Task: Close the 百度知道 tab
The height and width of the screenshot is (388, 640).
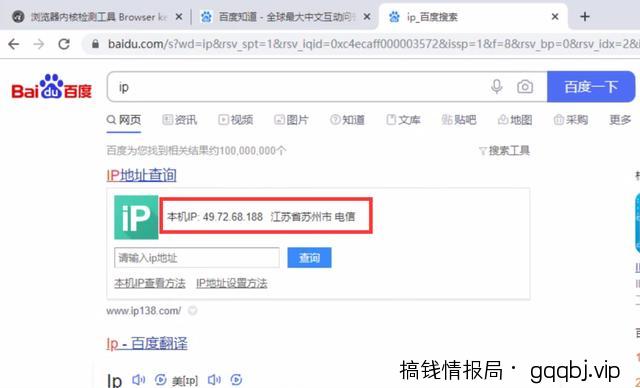Action: pos(367,17)
